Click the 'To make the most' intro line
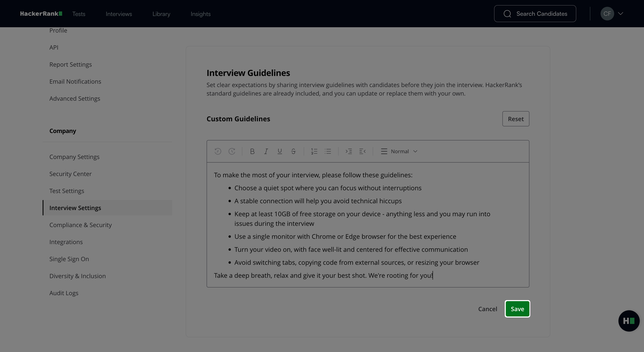The height and width of the screenshot is (352, 644). point(313,175)
